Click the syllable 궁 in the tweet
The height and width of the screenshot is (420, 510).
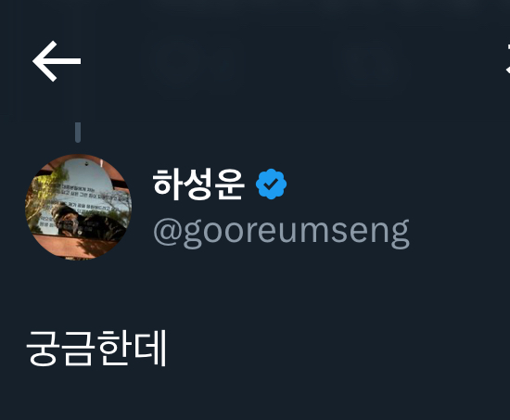(x=43, y=349)
